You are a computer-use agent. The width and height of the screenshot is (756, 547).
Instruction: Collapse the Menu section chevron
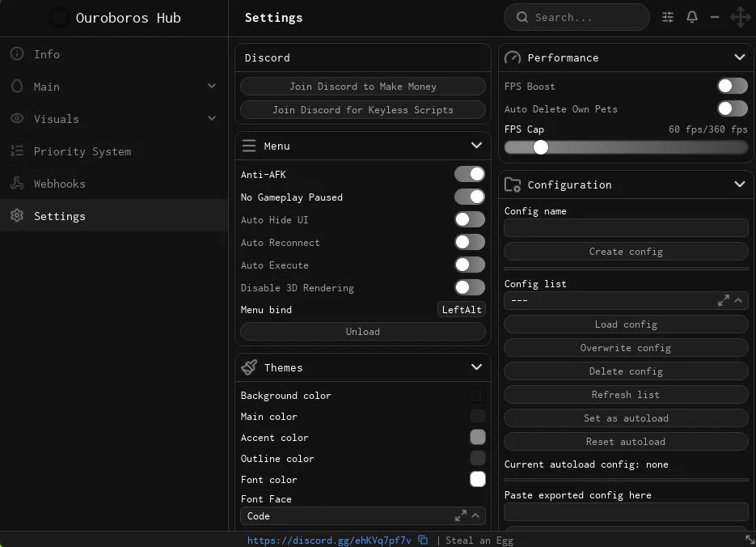point(476,145)
